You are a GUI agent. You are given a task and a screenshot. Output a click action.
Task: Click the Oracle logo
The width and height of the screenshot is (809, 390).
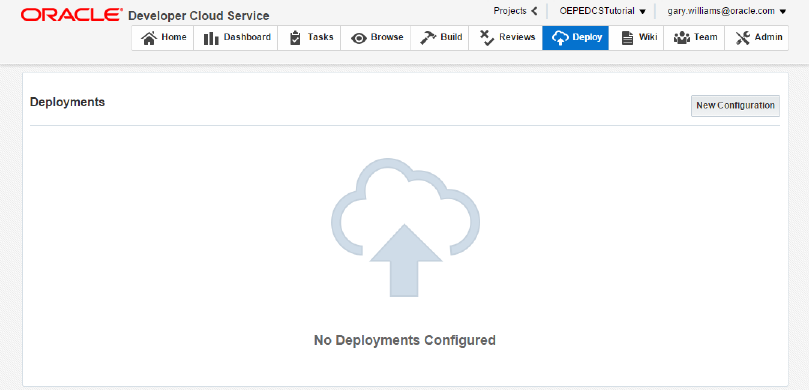tap(72, 14)
